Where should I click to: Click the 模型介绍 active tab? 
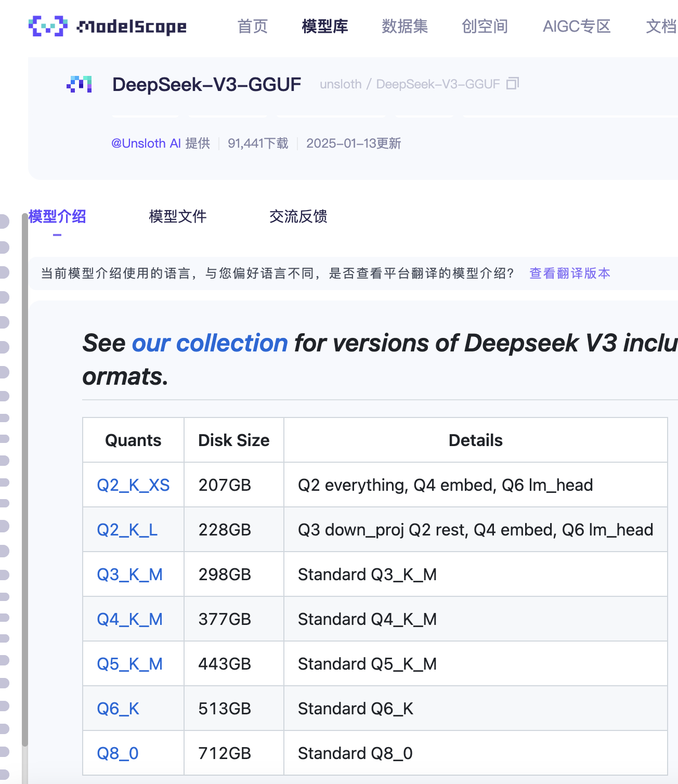(x=57, y=217)
